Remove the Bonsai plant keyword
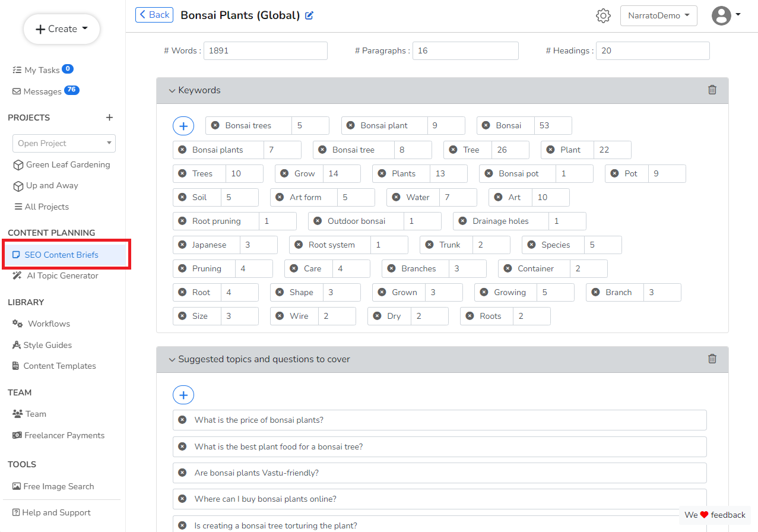This screenshot has height=532, width=758. (350, 125)
